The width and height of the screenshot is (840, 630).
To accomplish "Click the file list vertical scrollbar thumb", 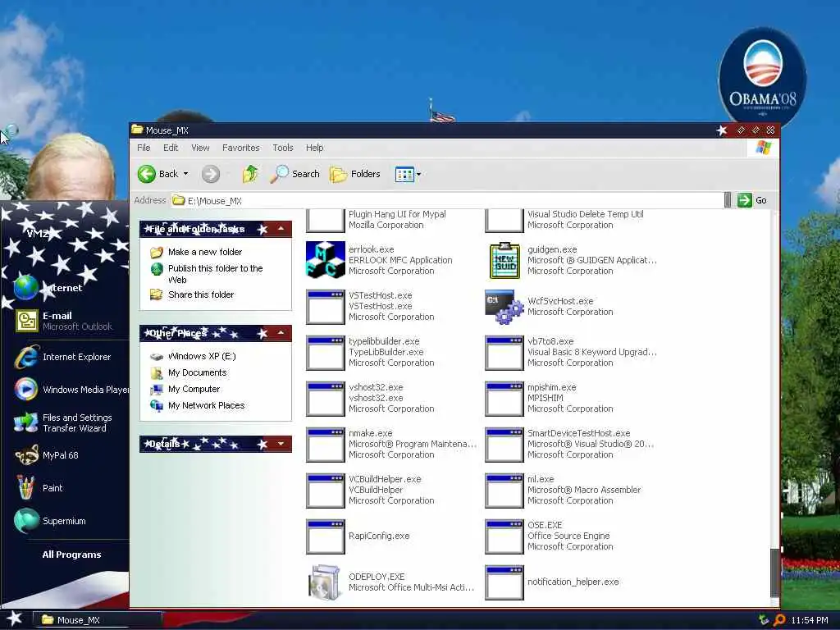I will coord(774,573).
